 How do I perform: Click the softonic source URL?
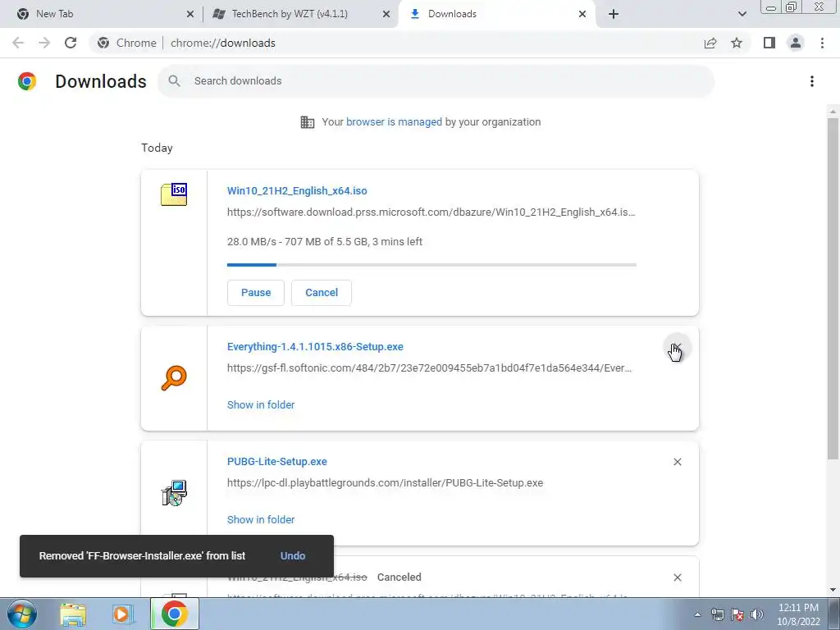[429, 368]
